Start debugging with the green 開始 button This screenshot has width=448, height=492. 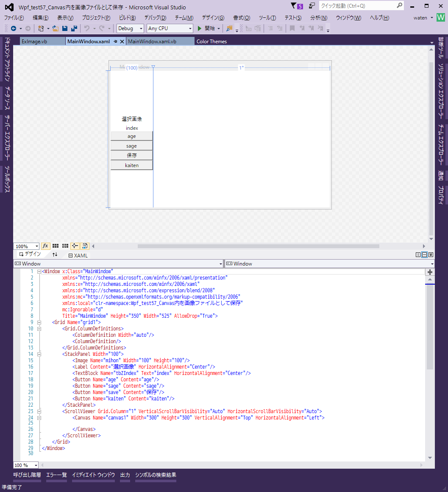(x=206, y=28)
